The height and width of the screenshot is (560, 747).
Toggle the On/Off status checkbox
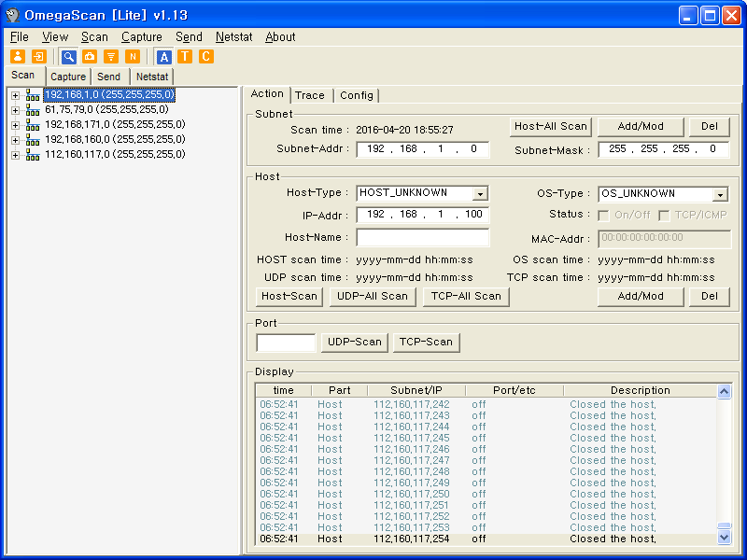pyautogui.click(x=604, y=216)
